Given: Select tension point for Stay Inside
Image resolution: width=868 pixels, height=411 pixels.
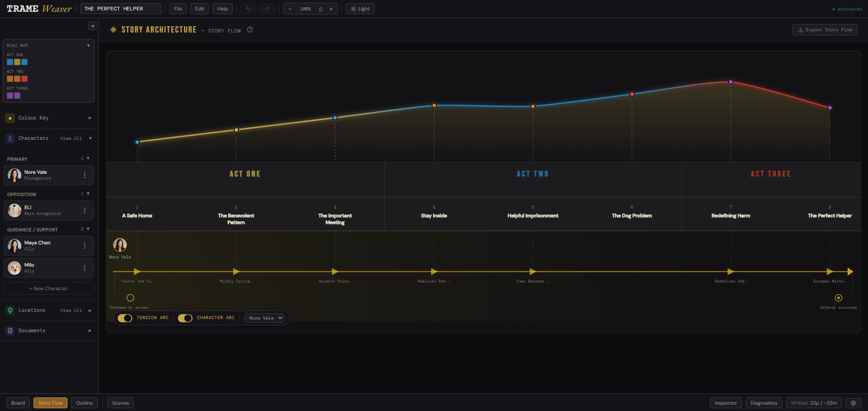Looking at the screenshot, I should pos(434,105).
